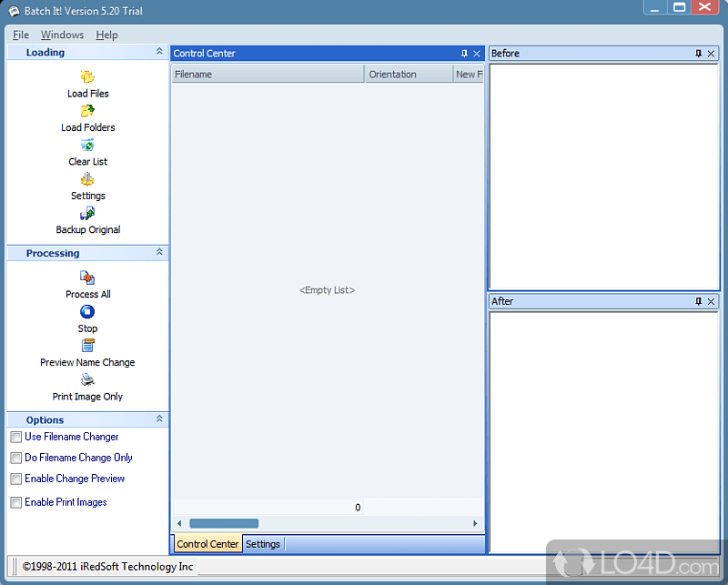Image resolution: width=728 pixels, height=585 pixels.
Task: Click the scroll right arrow of file list
Action: click(x=475, y=523)
